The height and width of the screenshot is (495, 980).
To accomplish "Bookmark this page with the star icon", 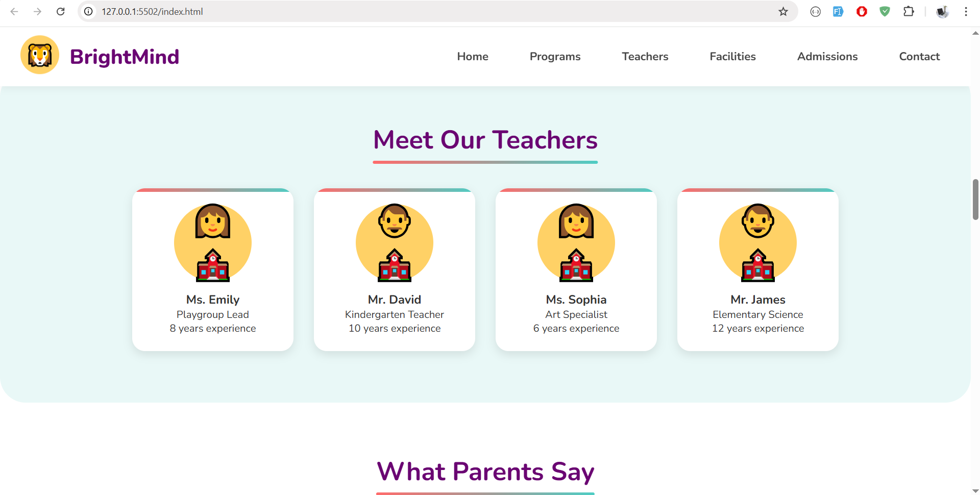I will [x=783, y=12].
